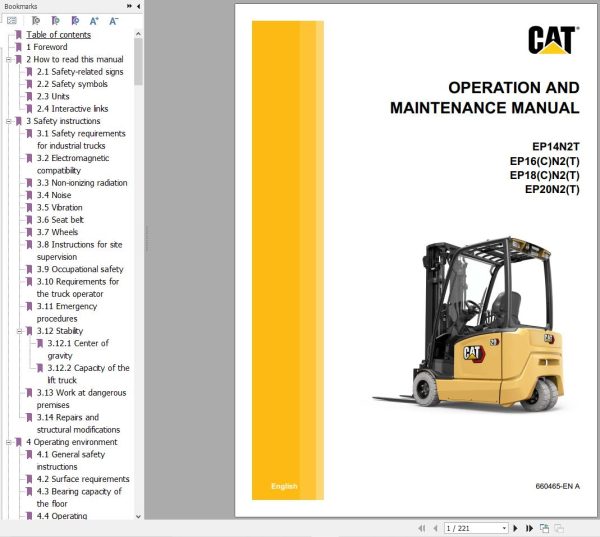Collapse the Bookmarks panel with arrow icon

(x=138, y=6)
